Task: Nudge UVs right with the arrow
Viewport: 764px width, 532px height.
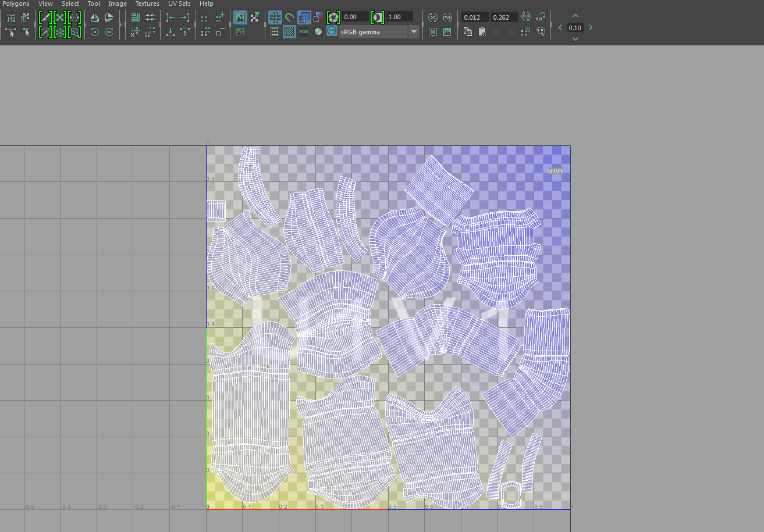Action: (x=591, y=27)
